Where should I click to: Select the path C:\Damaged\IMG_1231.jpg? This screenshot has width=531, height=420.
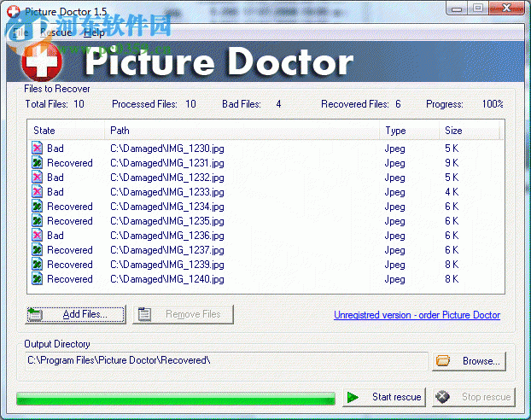[x=167, y=163]
